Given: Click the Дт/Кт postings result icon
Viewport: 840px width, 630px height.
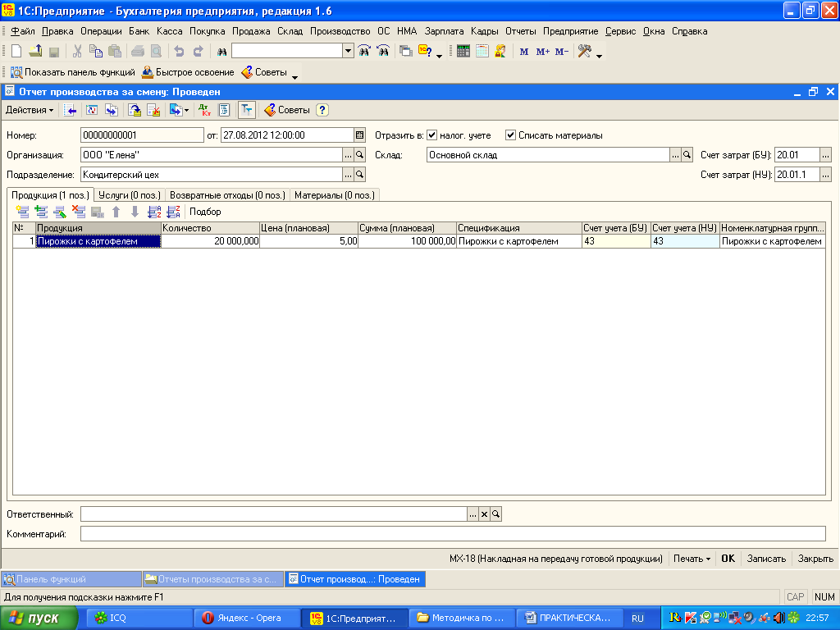Looking at the screenshot, I should click(x=204, y=110).
